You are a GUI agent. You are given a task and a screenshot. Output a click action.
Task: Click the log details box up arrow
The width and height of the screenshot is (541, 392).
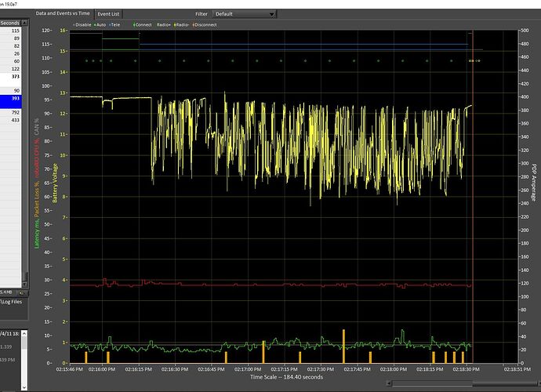pyautogui.click(x=24, y=334)
